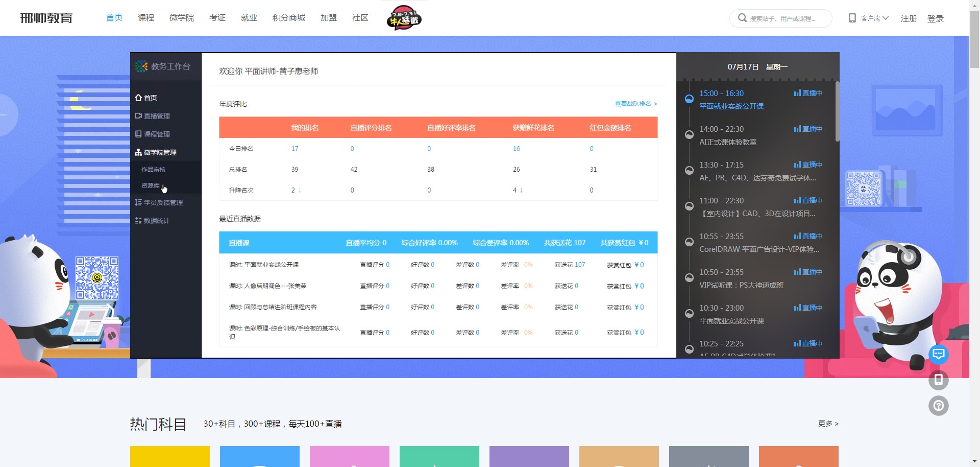Open the floating chat bubble icon
Screen dimensions: 980x467
939,354
